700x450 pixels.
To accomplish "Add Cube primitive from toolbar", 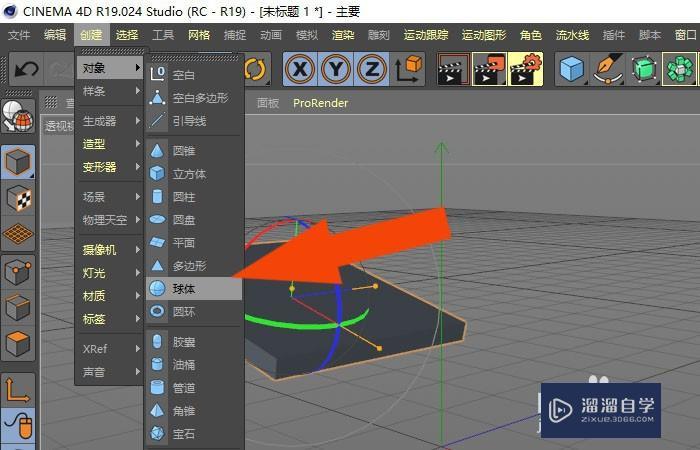I will point(572,69).
